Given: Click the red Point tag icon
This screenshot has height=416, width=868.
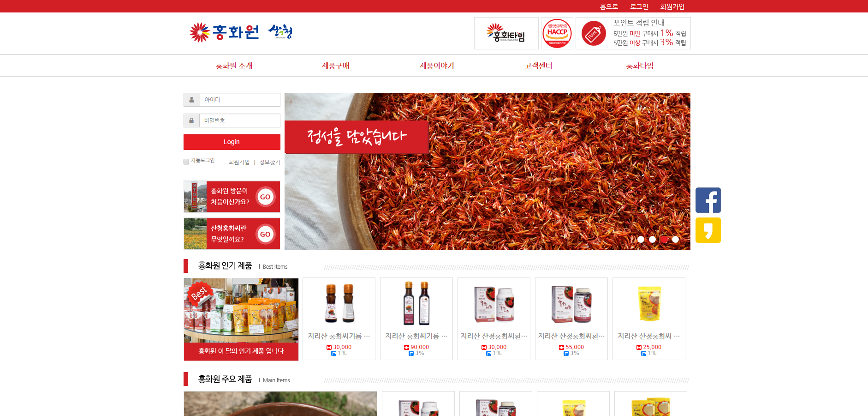Looking at the screenshot, I should pyautogui.click(x=594, y=33).
